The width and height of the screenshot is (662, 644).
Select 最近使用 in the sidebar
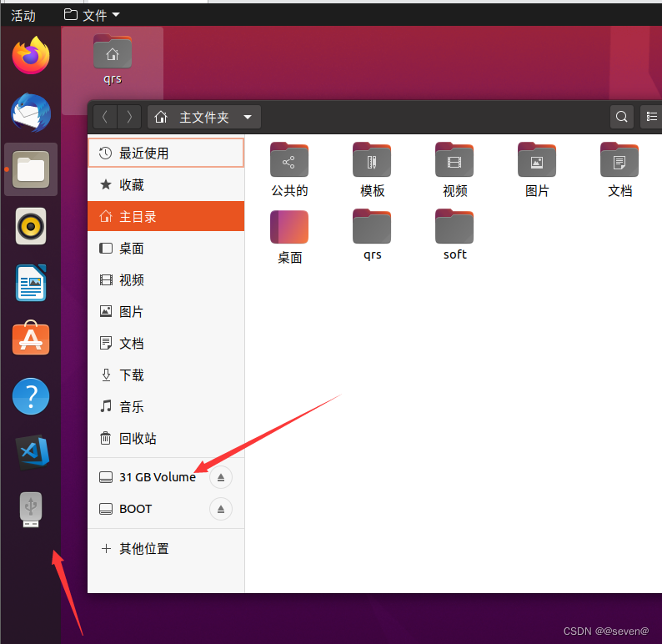(166, 153)
